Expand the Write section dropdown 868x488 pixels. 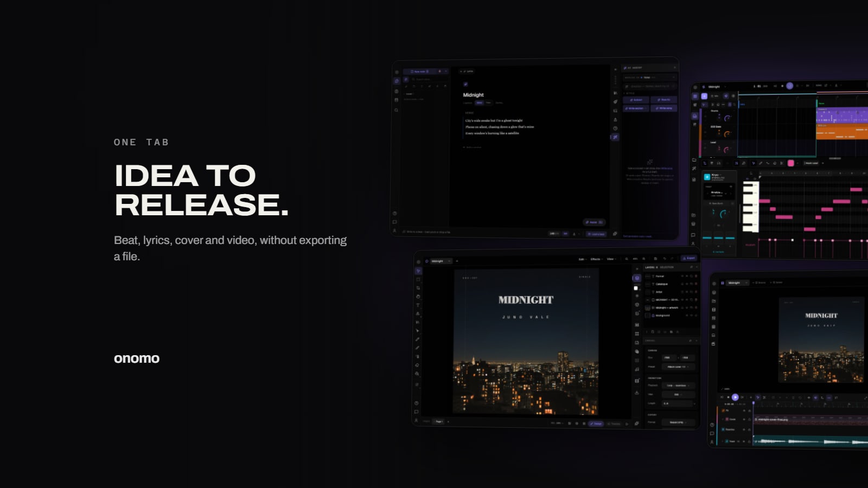pyautogui.click(x=636, y=108)
